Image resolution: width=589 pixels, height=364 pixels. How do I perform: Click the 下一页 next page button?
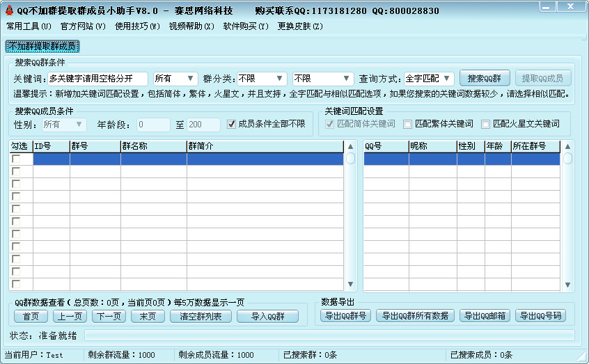pyautogui.click(x=109, y=316)
